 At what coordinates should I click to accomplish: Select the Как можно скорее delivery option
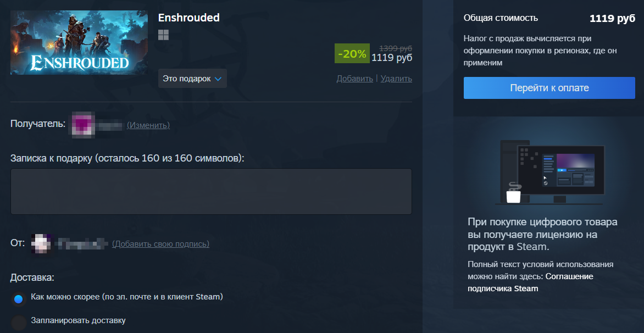tap(18, 299)
